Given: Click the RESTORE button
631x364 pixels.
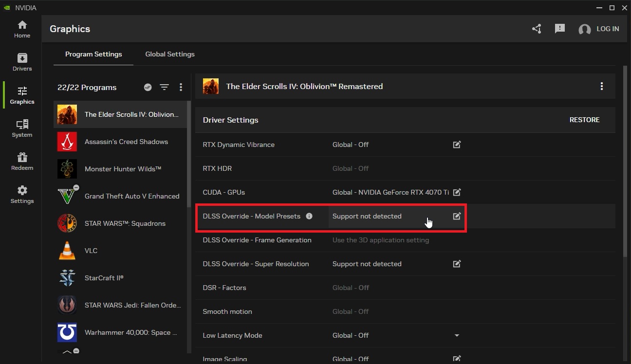Looking at the screenshot, I should [x=584, y=120].
